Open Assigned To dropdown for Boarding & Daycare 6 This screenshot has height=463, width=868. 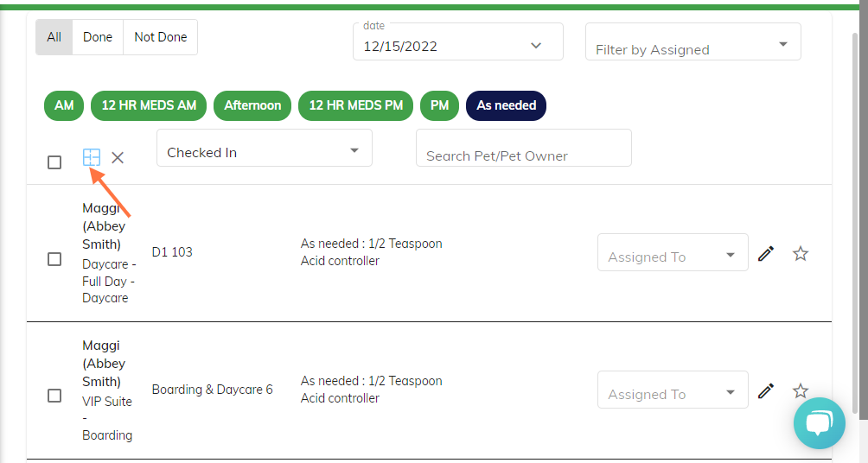tap(673, 390)
